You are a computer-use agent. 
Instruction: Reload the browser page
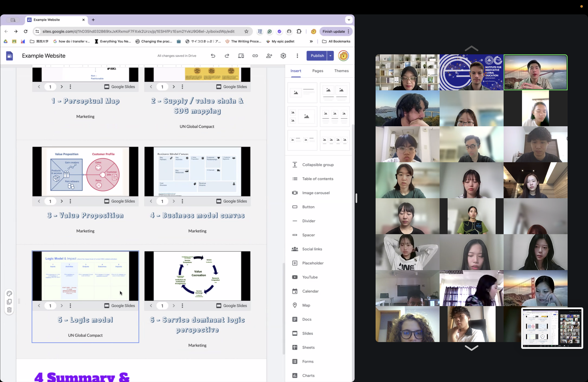point(25,31)
